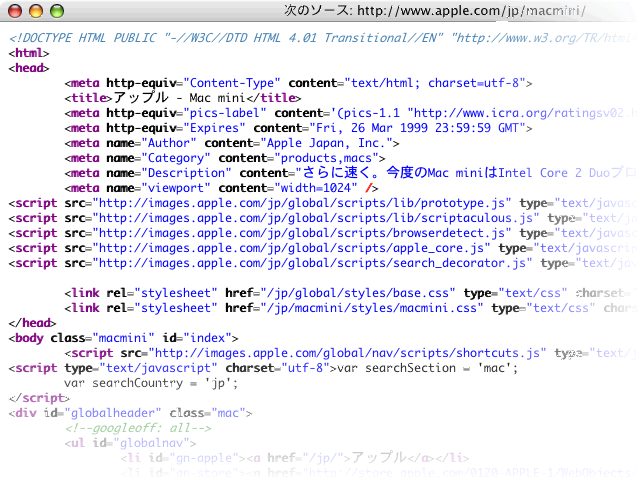Close the source window with the red button
Screen dimensions: 640x480
[x=15, y=11]
